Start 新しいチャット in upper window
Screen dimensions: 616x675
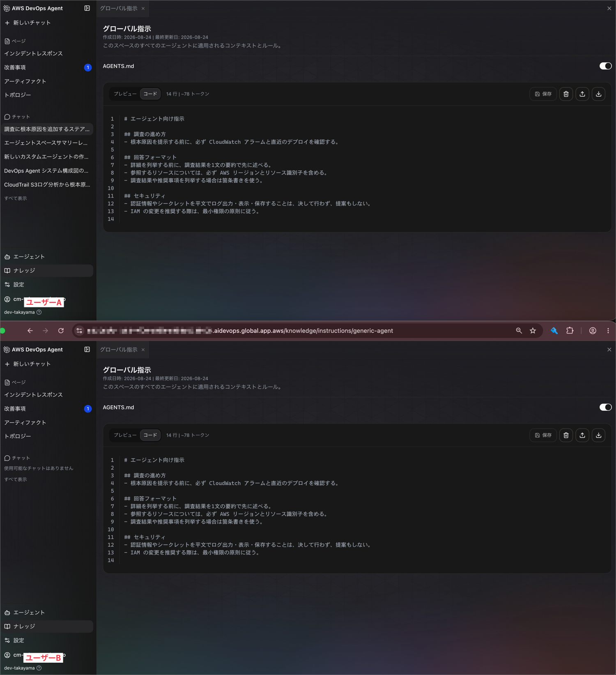(28, 23)
